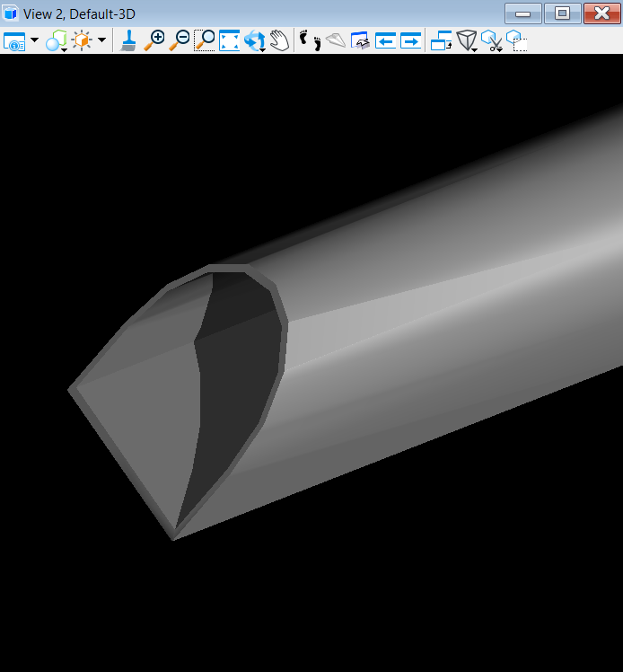Go to View Previous with left arrow
This screenshot has height=672, width=623.
coord(385,40)
